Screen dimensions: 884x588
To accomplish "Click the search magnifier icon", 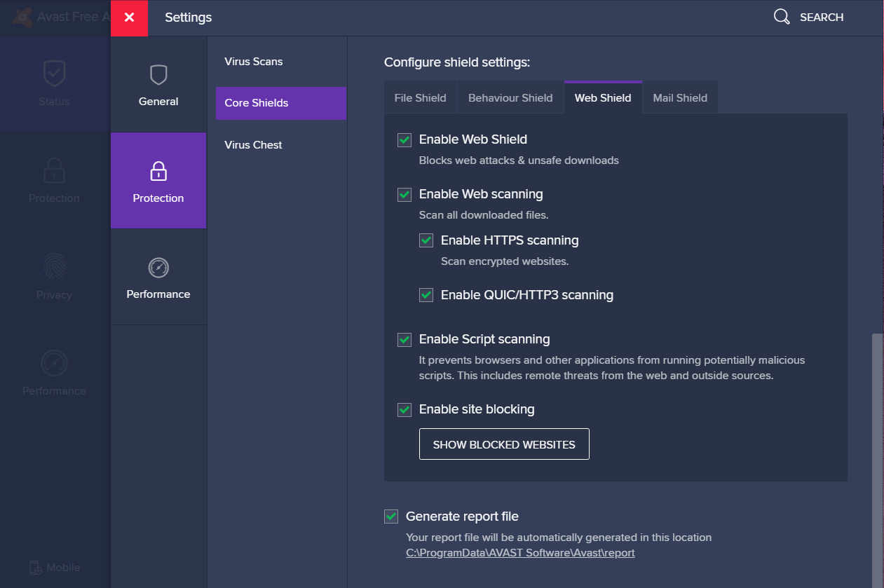I will point(782,17).
